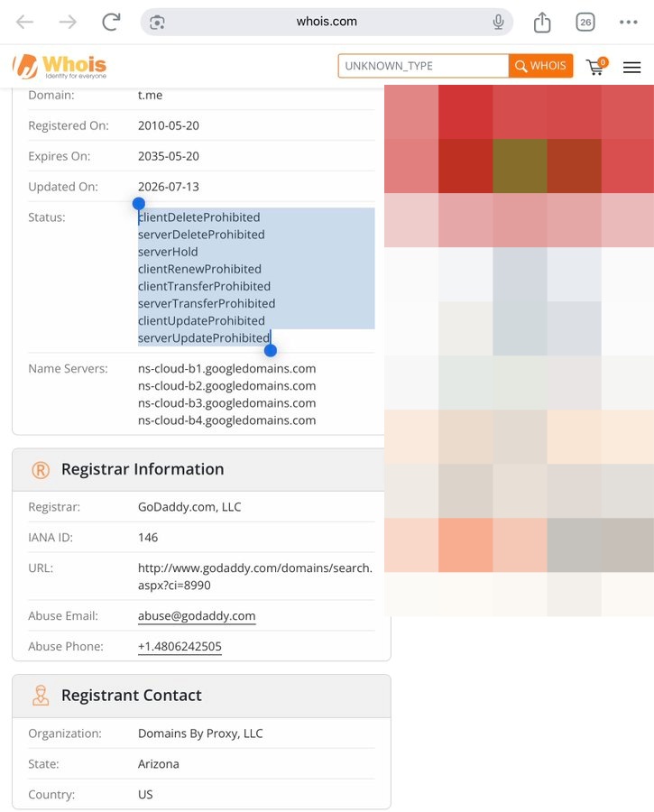Click the Whois logo
The image size is (654, 812).
point(60,66)
